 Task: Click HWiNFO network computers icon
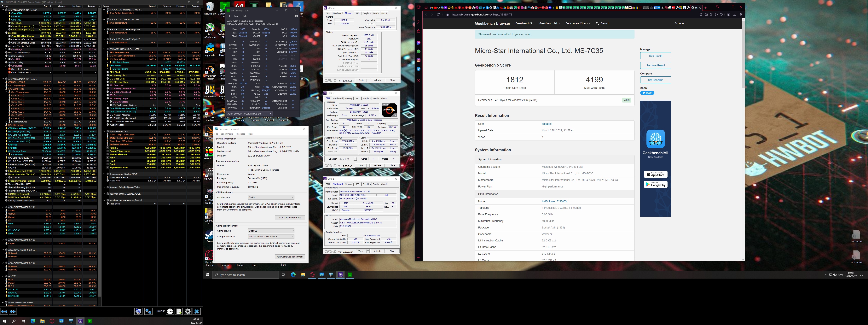pyautogui.click(x=148, y=311)
